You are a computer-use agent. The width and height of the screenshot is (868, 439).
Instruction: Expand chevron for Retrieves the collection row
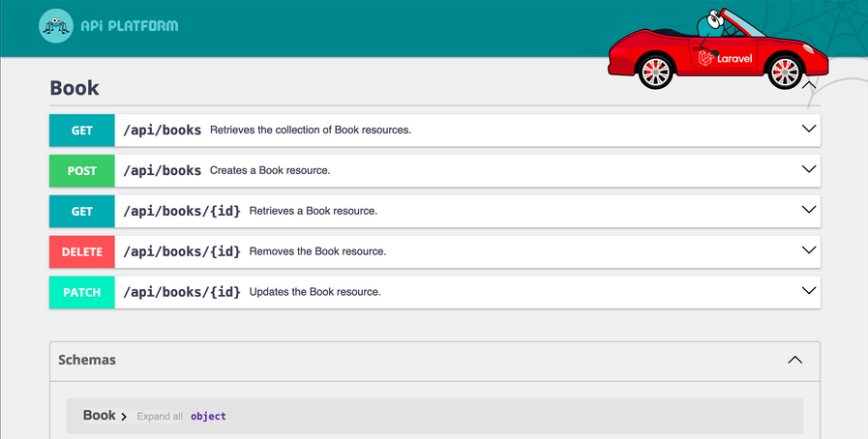(x=809, y=129)
